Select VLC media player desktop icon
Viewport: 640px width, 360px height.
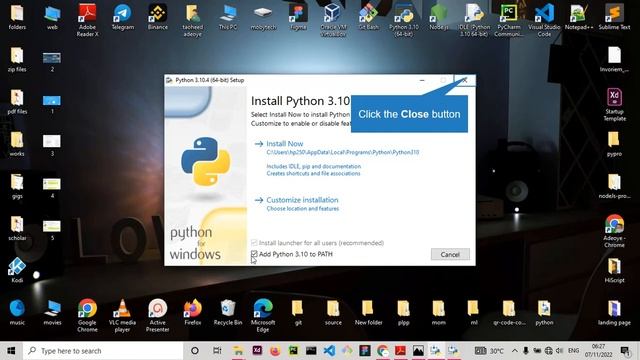click(x=122, y=315)
